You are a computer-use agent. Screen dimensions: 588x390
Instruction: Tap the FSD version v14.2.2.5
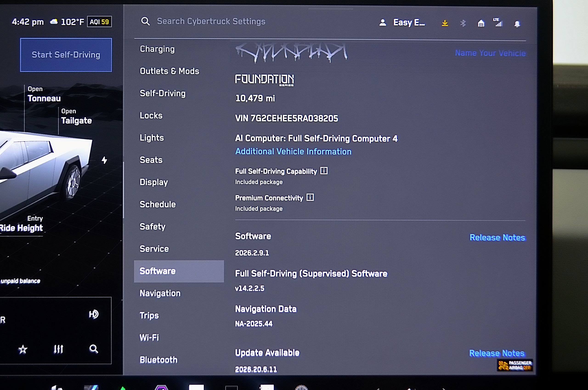(x=250, y=288)
